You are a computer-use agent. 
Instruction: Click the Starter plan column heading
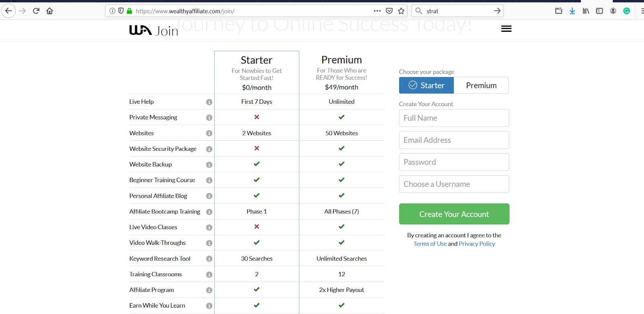tap(257, 60)
